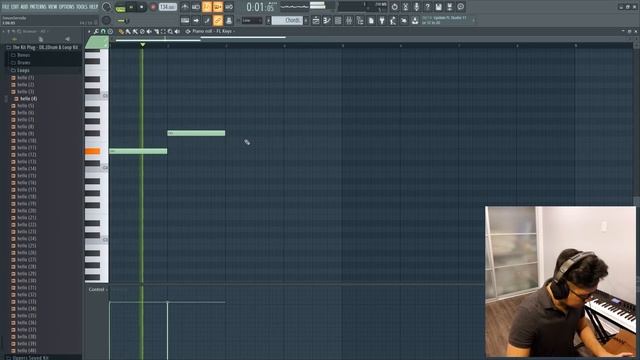
Task: Click the pencil note/clip grouping icon
Action: (207, 20)
